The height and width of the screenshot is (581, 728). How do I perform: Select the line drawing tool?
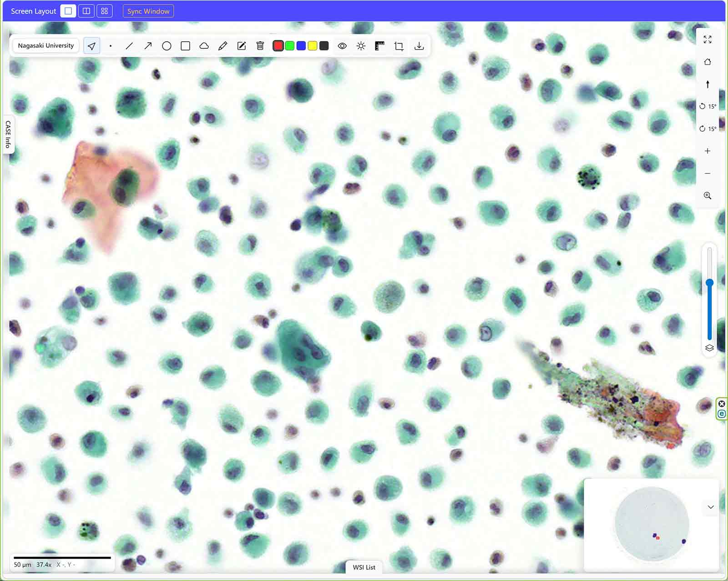[129, 46]
